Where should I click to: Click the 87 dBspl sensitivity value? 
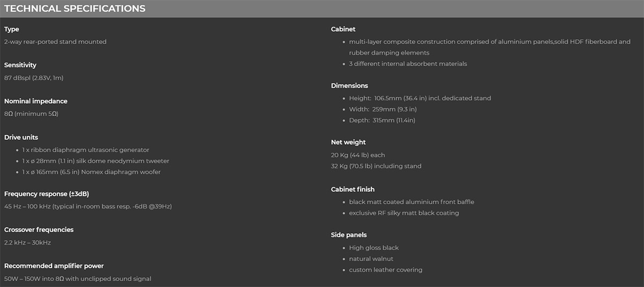(x=34, y=78)
